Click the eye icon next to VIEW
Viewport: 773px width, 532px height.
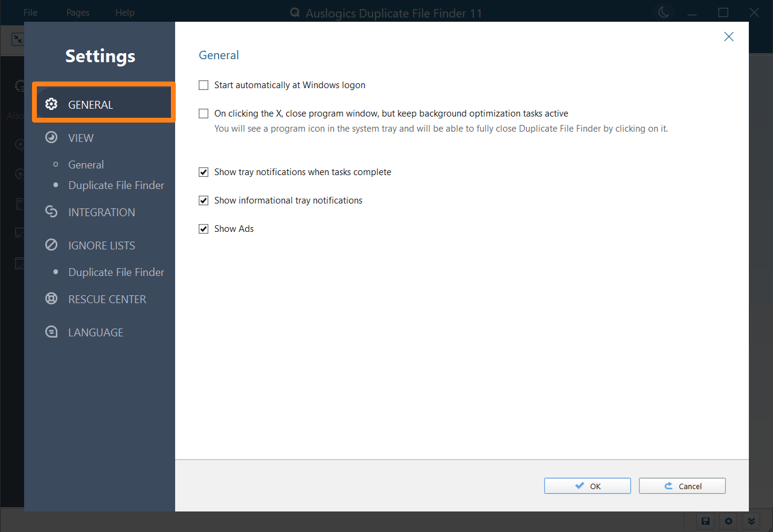[51, 137]
